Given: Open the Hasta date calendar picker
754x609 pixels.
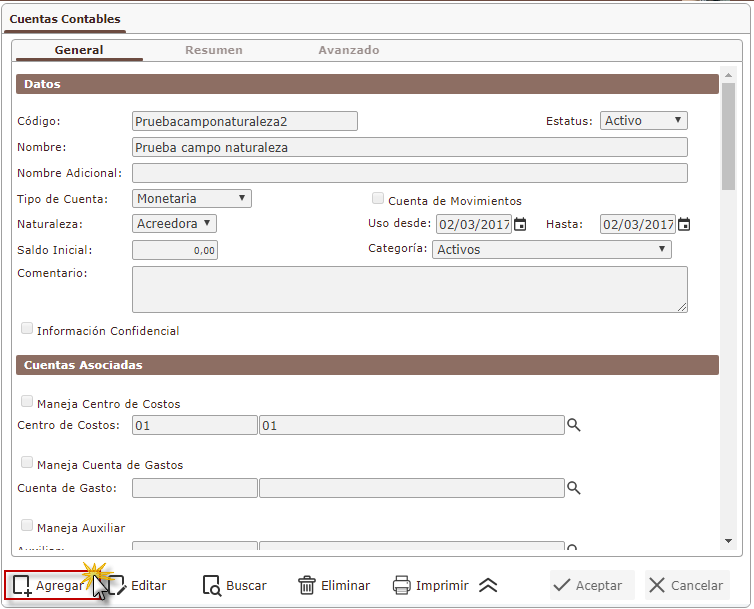Looking at the screenshot, I should pos(684,224).
